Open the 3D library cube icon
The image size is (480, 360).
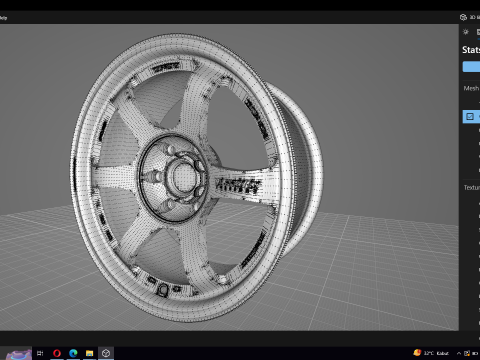point(463,17)
